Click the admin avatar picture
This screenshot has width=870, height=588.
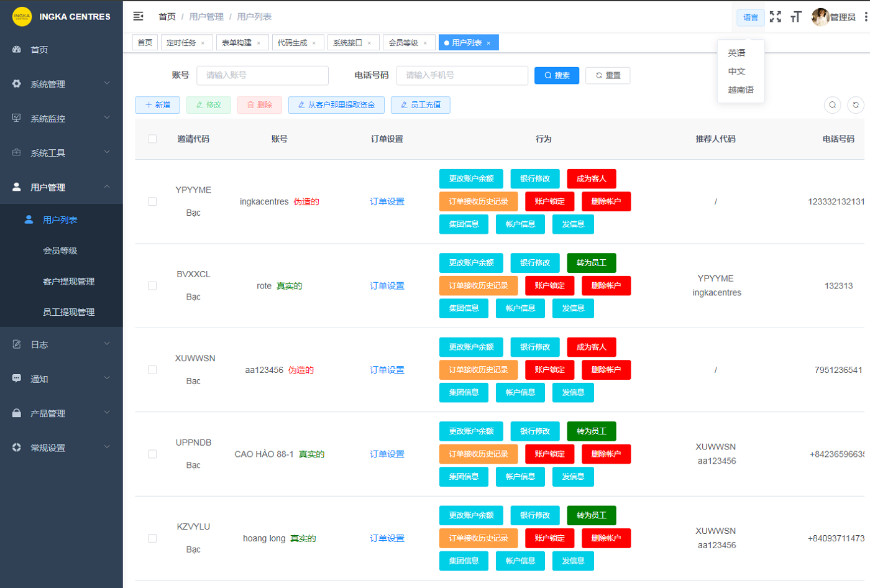pyautogui.click(x=820, y=17)
